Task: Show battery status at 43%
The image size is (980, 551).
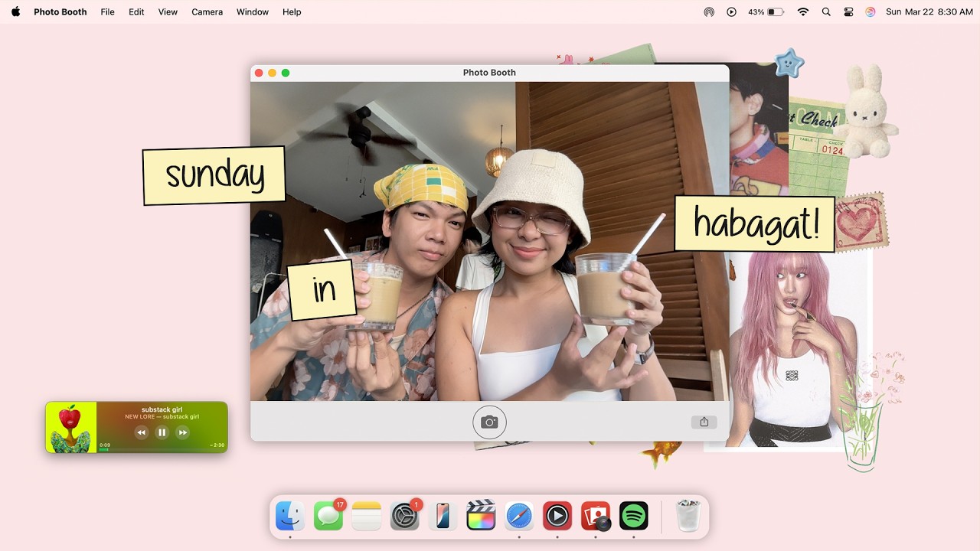Action: pos(766,11)
